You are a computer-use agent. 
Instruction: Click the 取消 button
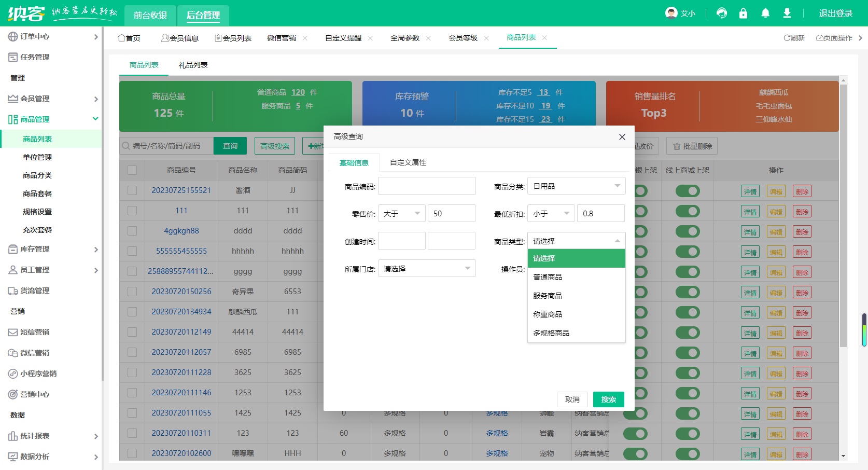click(572, 399)
